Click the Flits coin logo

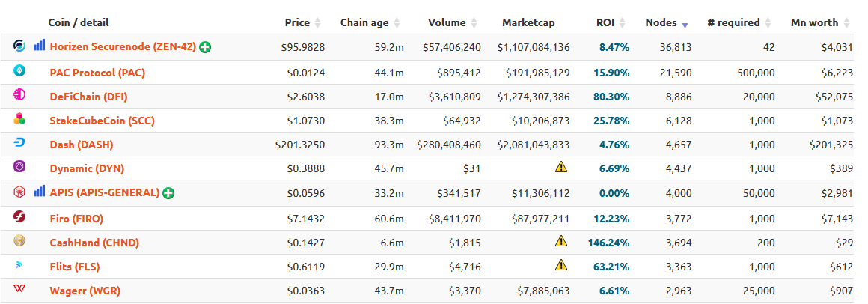(19, 265)
